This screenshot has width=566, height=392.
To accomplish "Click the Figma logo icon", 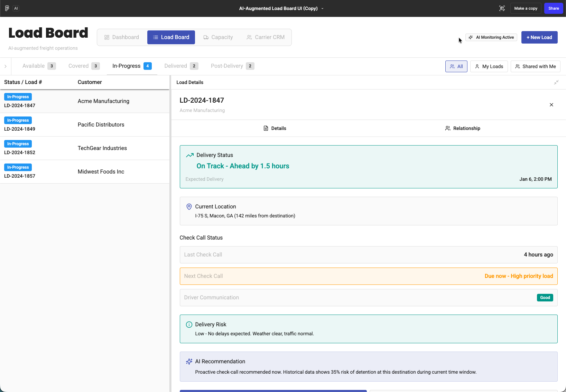I will (x=7, y=8).
